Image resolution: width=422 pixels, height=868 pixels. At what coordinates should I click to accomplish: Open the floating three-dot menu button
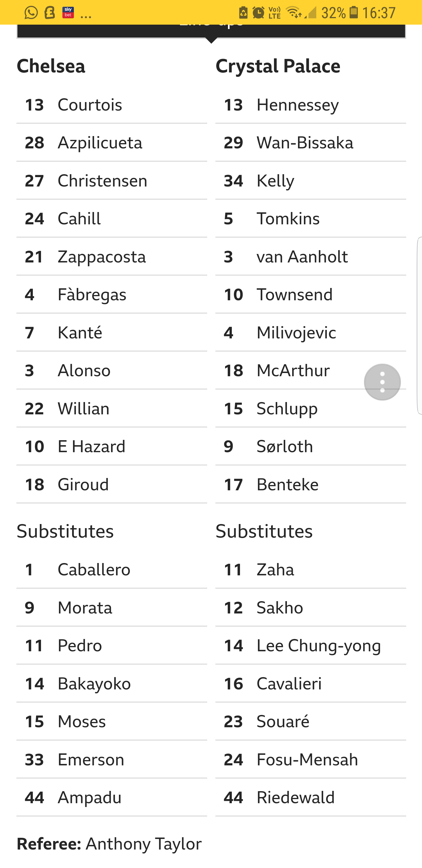coord(382,382)
